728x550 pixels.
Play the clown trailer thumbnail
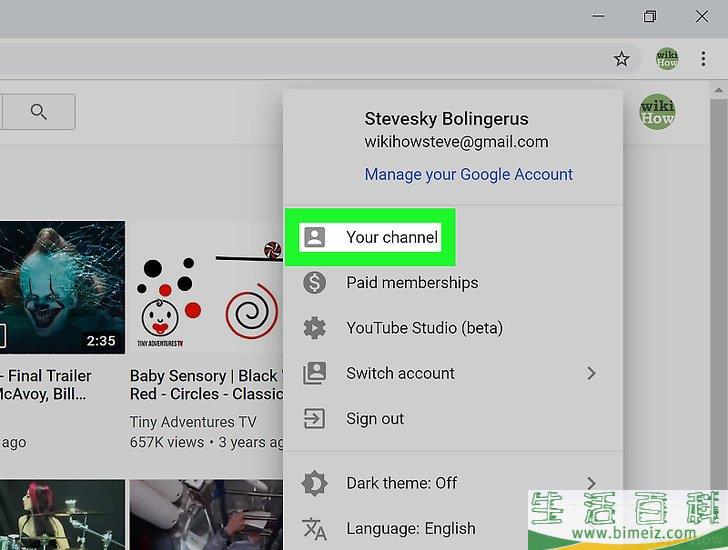click(x=62, y=287)
